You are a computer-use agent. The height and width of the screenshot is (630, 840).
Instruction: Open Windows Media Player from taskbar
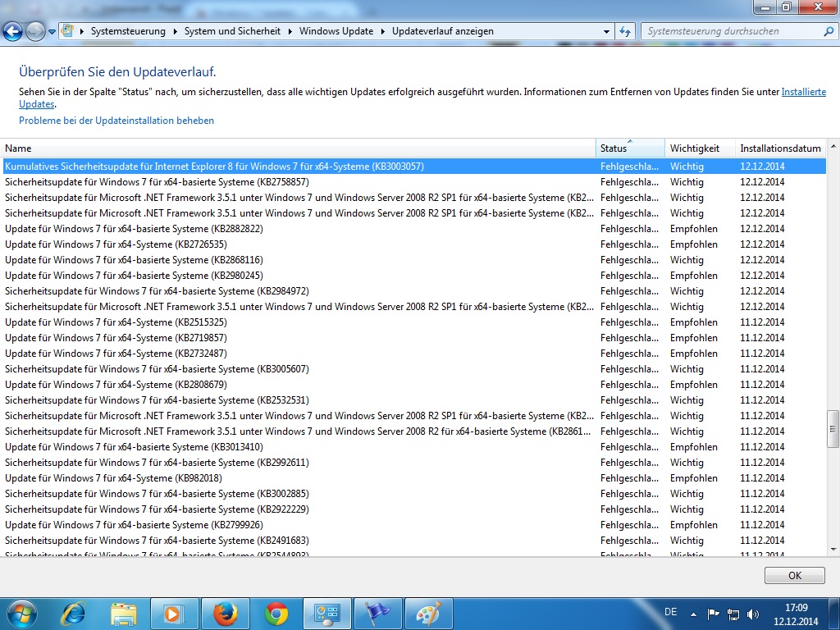(174, 614)
